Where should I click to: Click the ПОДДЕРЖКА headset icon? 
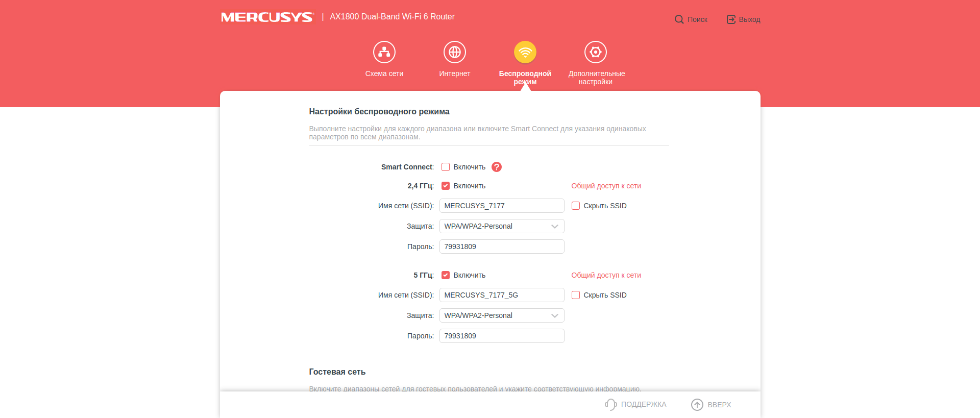click(610, 404)
